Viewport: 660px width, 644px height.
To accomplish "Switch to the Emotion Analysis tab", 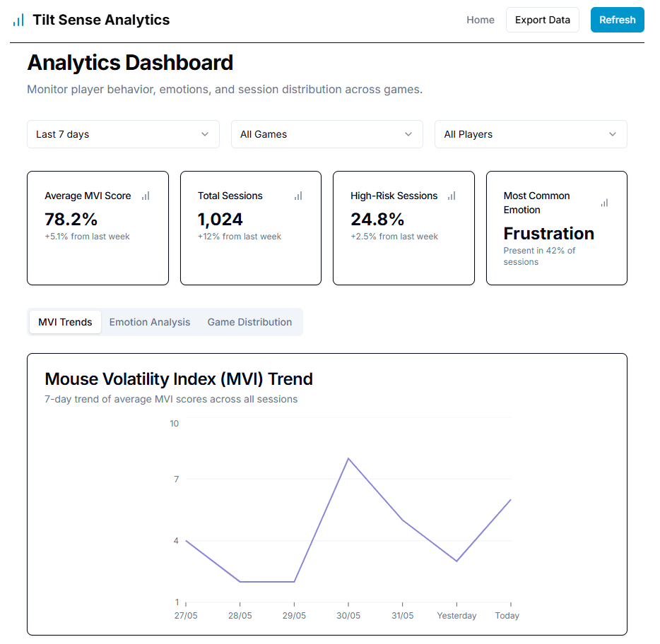I will tap(149, 322).
